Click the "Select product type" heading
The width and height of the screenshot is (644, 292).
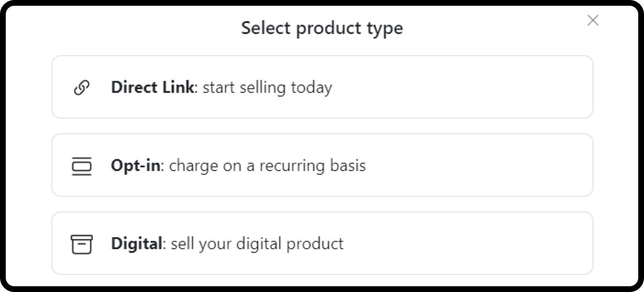click(322, 28)
